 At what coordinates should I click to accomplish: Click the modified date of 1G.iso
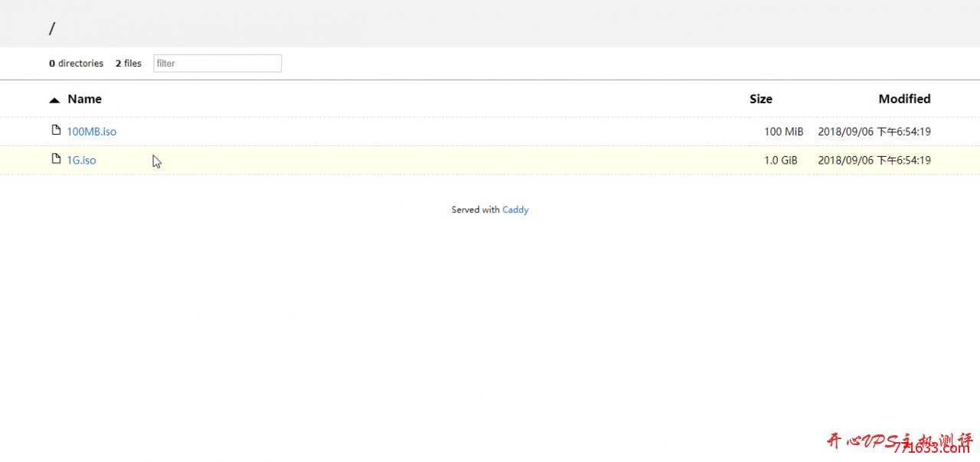click(874, 161)
